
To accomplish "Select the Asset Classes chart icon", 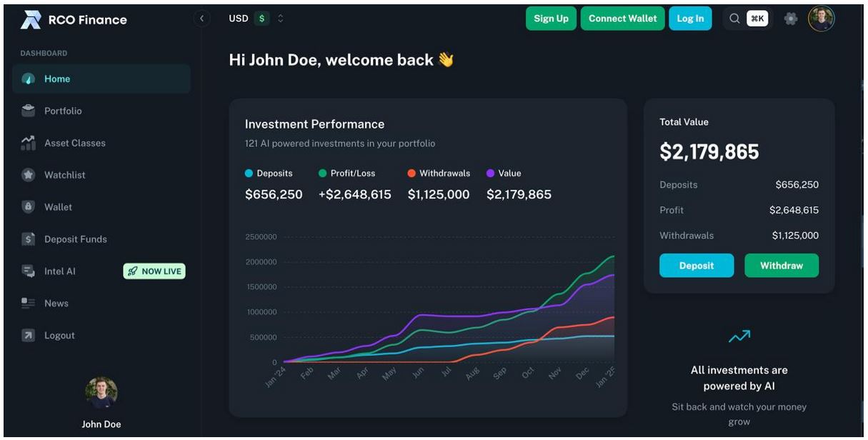I will (29, 143).
